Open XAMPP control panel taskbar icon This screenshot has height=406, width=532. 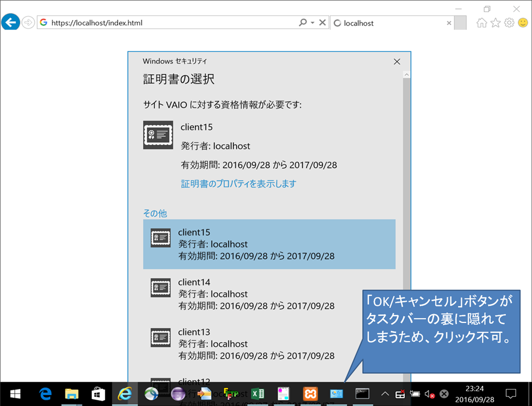[x=310, y=394]
